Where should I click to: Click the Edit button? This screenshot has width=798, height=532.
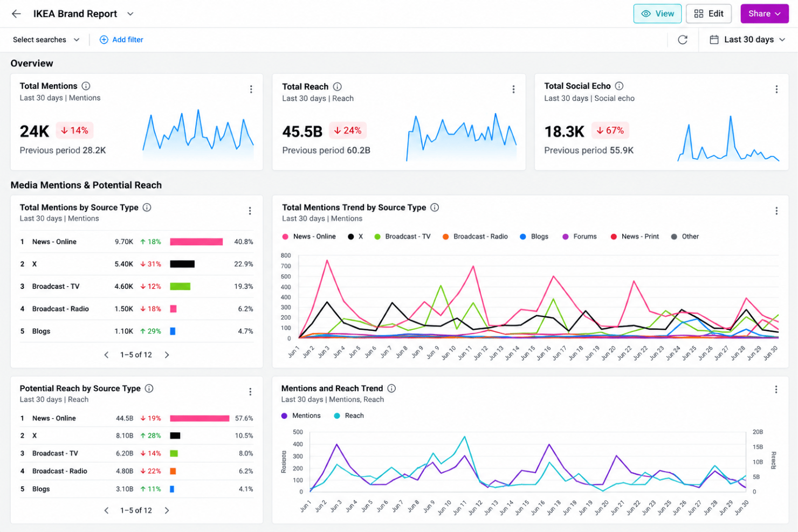pyautogui.click(x=708, y=14)
